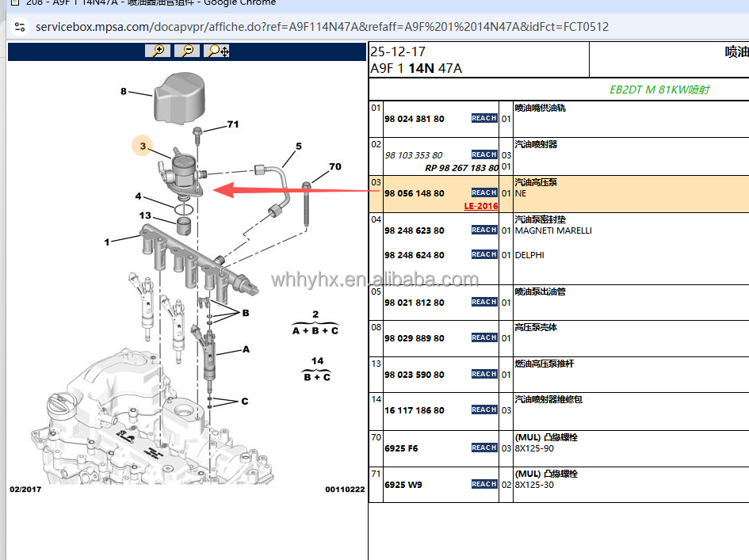Click REACH badge for part 98 056 148 80
749x560 pixels.
tap(484, 192)
